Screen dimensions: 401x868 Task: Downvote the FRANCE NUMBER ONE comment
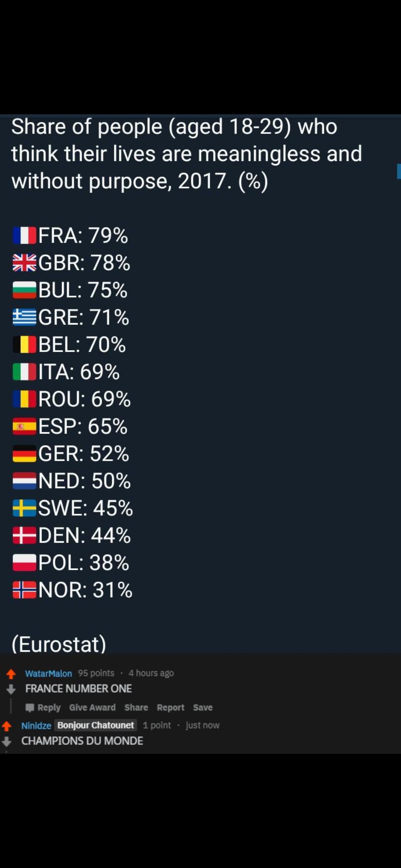11,689
